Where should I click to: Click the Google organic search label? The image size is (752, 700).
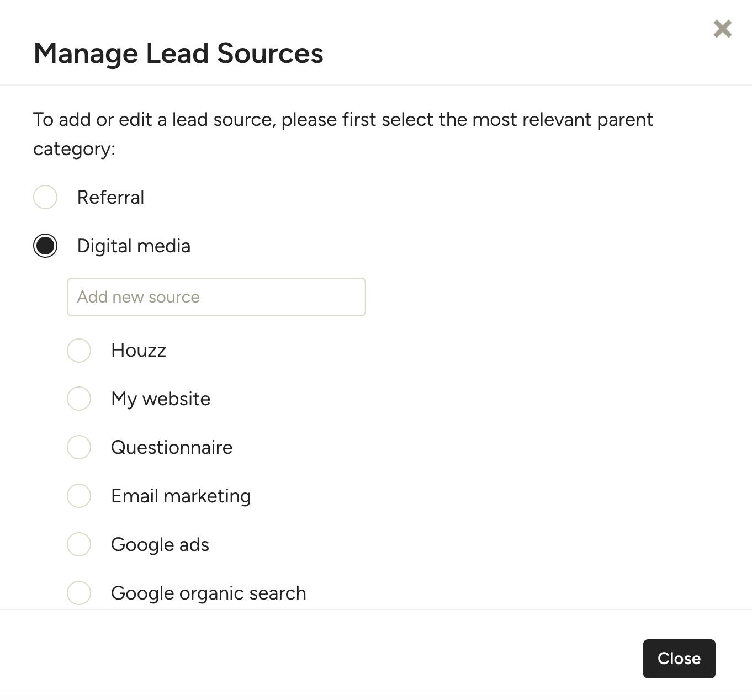pos(209,593)
